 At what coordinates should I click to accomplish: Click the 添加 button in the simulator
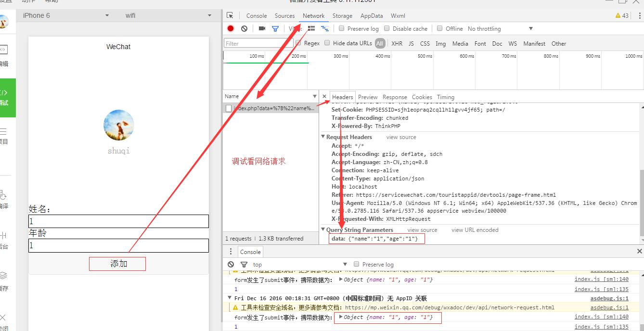pos(118,264)
